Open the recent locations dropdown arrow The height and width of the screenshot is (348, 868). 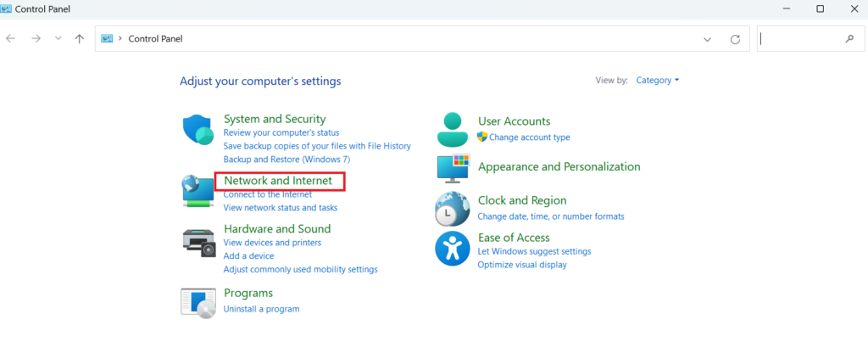tap(58, 39)
